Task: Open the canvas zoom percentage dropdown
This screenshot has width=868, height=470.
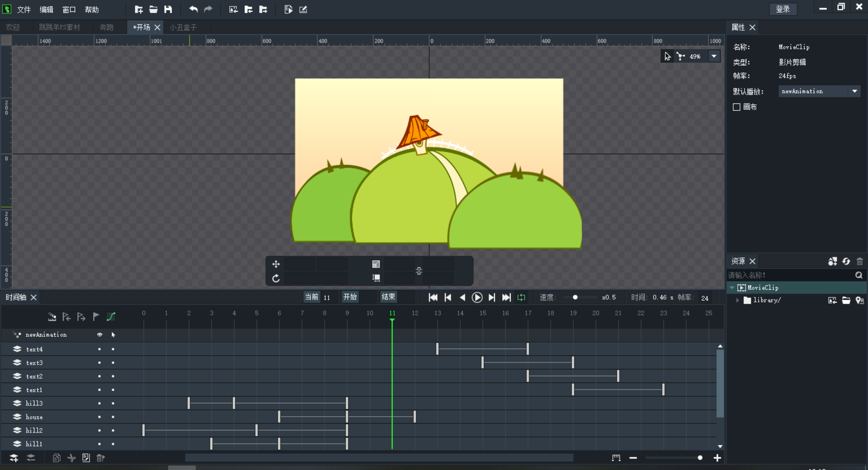Action: tap(714, 56)
